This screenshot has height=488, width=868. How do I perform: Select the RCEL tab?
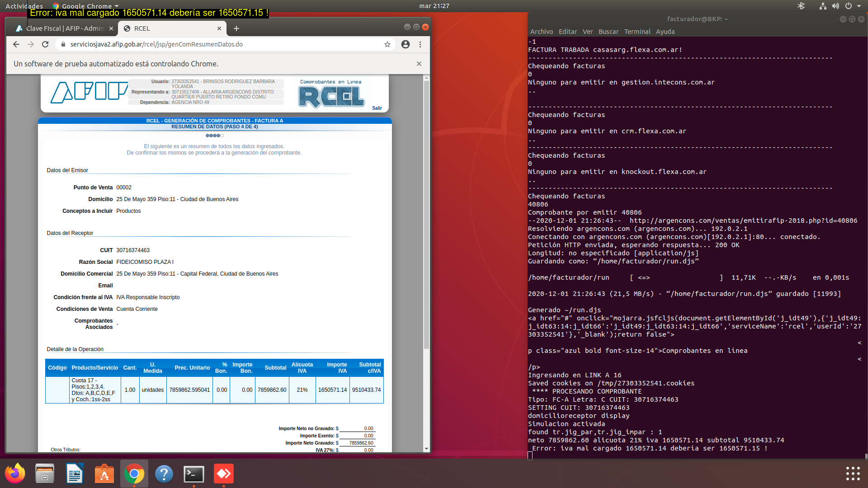coord(172,28)
